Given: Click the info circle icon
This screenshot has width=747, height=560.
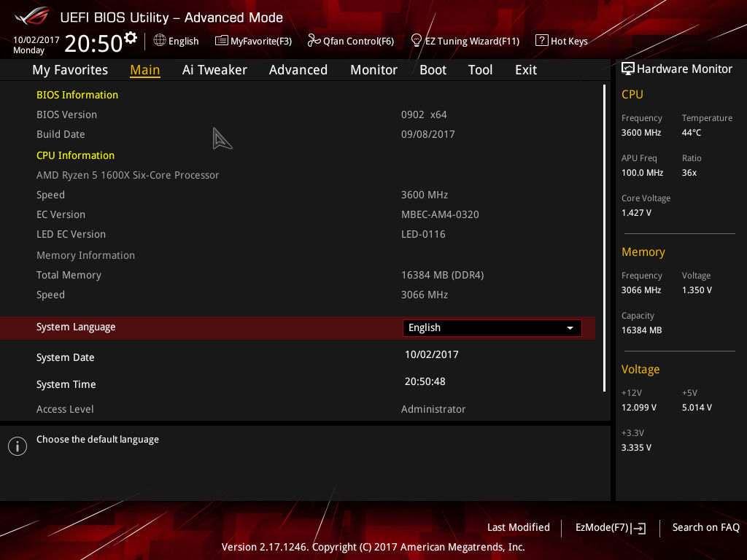Looking at the screenshot, I should [18, 446].
